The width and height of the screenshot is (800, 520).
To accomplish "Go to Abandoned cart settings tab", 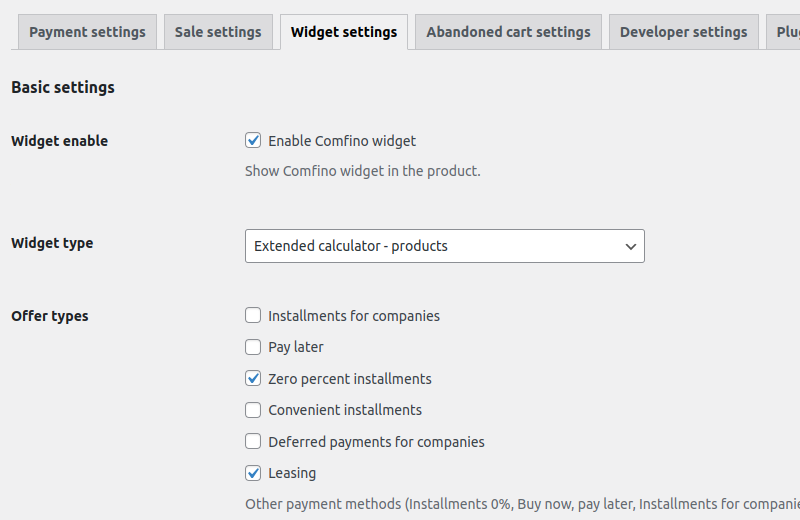I will tap(508, 32).
